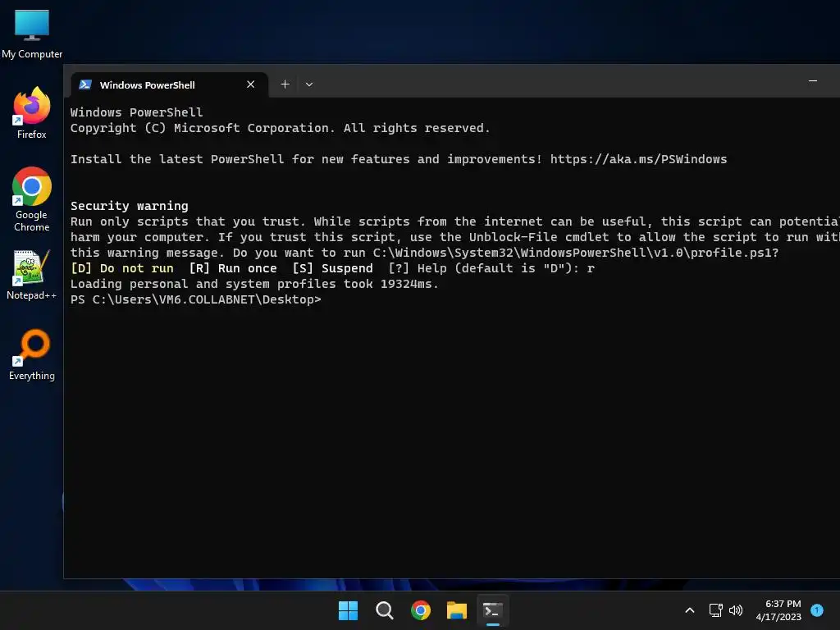Image resolution: width=840 pixels, height=630 pixels.
Task: Open the clock showing 6:37 PM
Action: (x=778, y=610)
